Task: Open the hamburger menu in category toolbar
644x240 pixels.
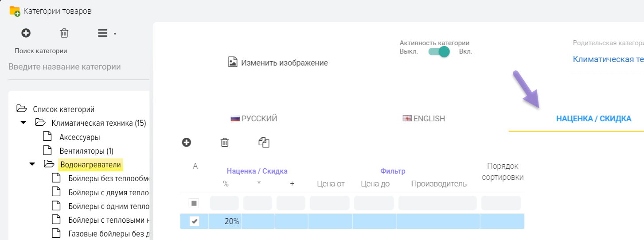Action: click(103, 33)
